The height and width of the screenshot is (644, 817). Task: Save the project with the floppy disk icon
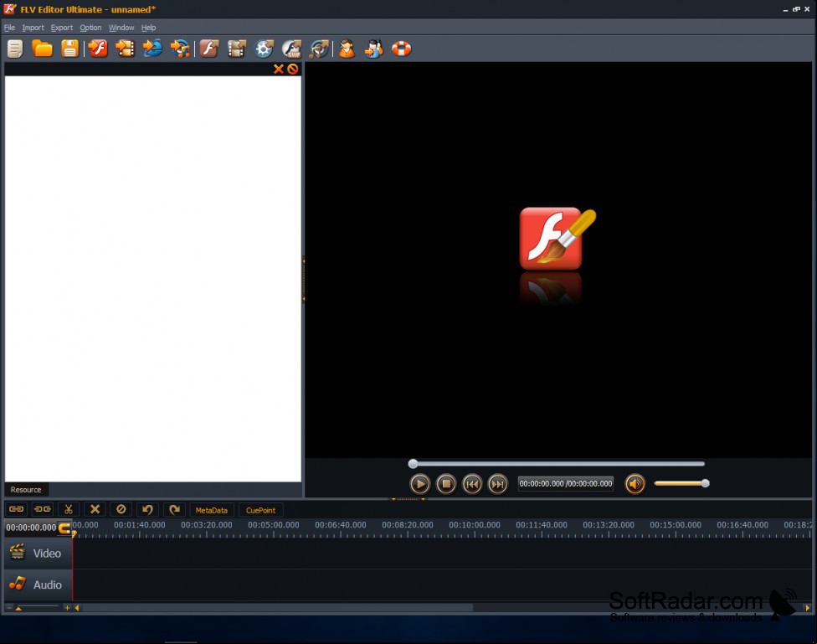[69, 49]
